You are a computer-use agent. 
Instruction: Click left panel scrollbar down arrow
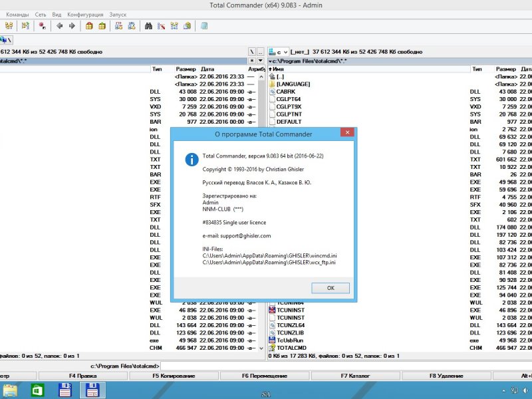click(x=261, y=348)
